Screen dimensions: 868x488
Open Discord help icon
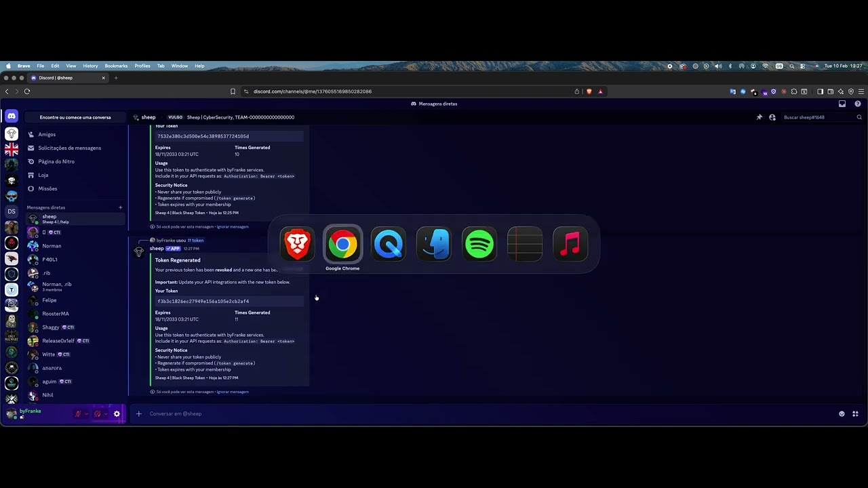point(858,104)
